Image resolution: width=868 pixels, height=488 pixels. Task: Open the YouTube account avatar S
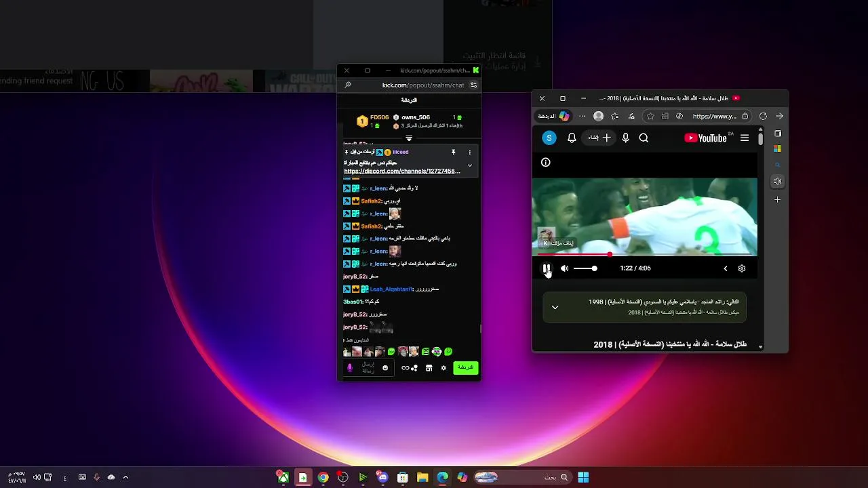point(549,138)
